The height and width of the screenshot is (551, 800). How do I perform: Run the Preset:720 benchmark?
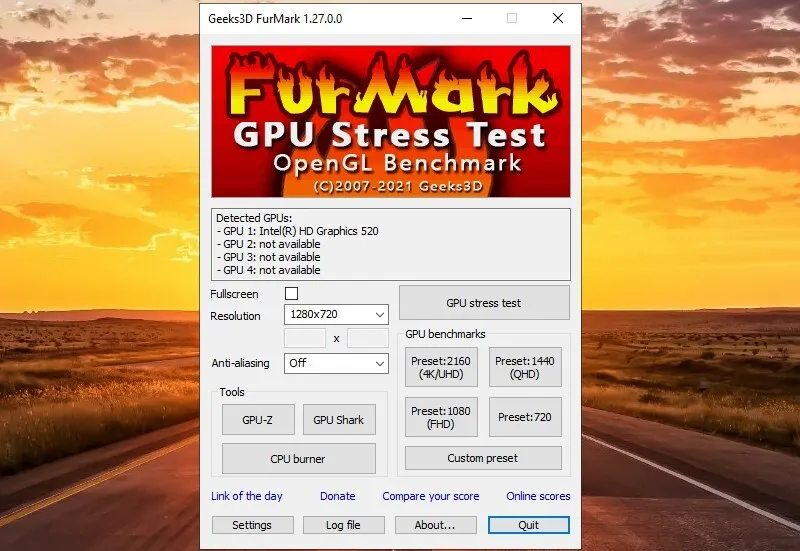(525, 417)
